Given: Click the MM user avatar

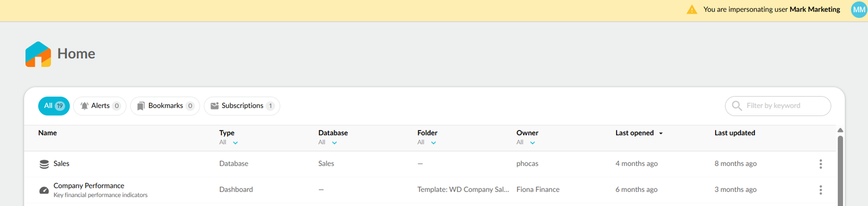Looking at the screenshot, I should click(859, 9).
